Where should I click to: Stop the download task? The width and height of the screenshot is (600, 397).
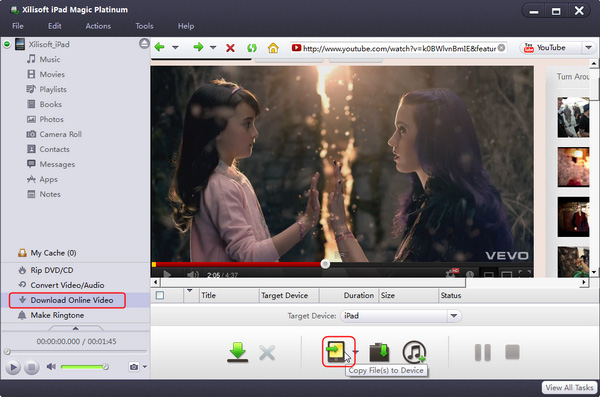coord(512,352)
